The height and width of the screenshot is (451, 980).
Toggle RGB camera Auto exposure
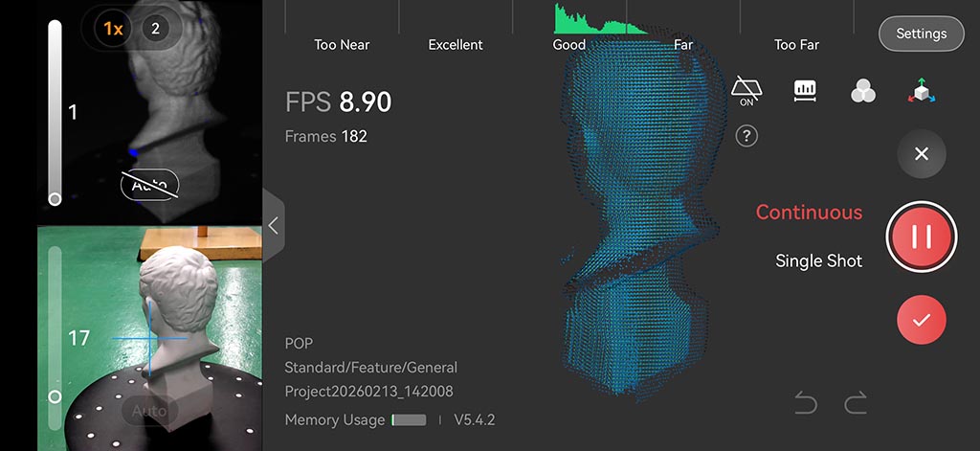pyautogui.click(x=150, y=411)
